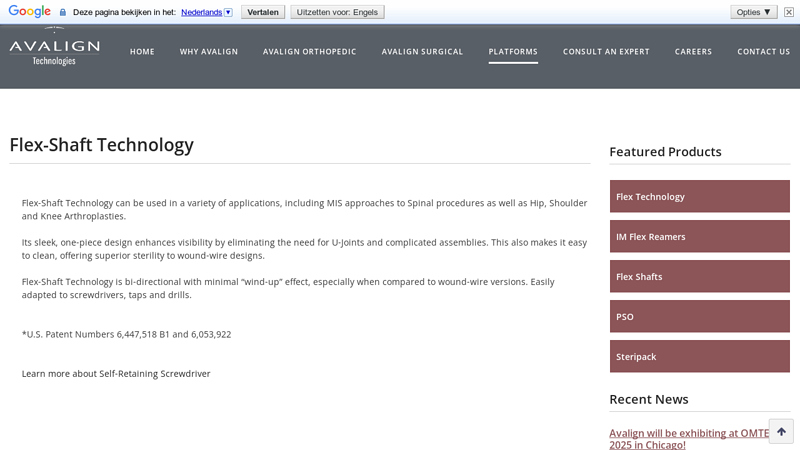Open the Avalign Surgical menu item

(x=422, y=52)
